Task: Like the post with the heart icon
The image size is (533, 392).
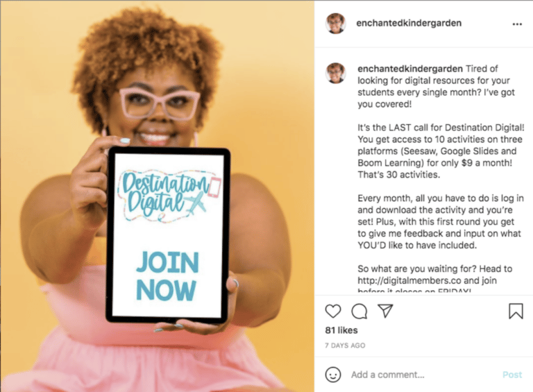Action: [333, 311]
